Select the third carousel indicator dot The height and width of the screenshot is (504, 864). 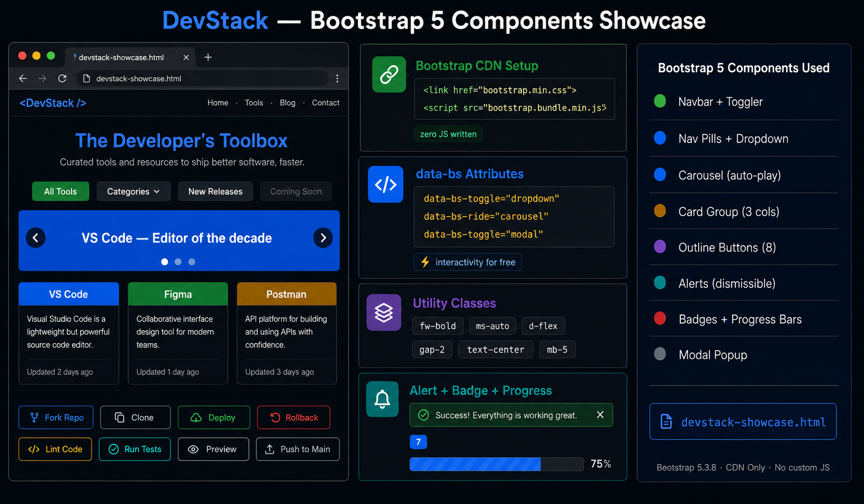192,261
